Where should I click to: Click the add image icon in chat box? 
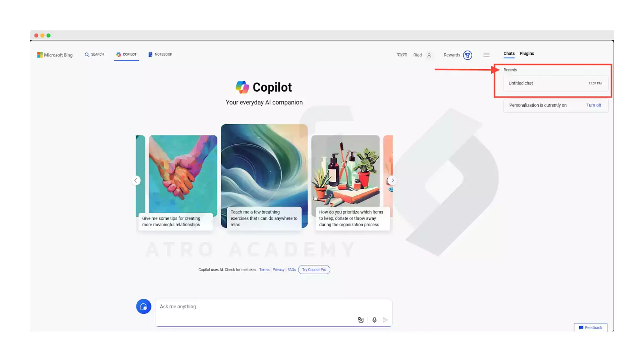click(361, 320)
